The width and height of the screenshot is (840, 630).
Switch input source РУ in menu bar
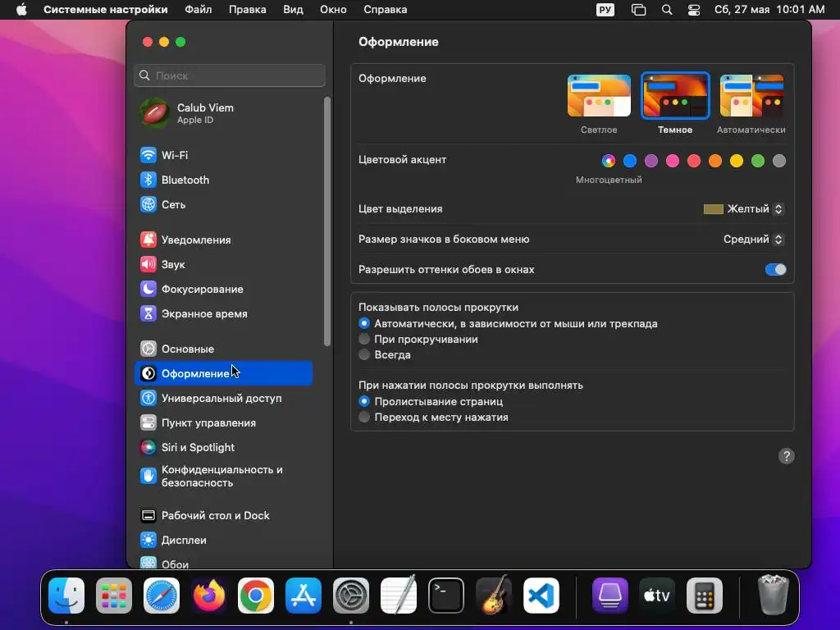pyautogui.click(x=605, y=10)
